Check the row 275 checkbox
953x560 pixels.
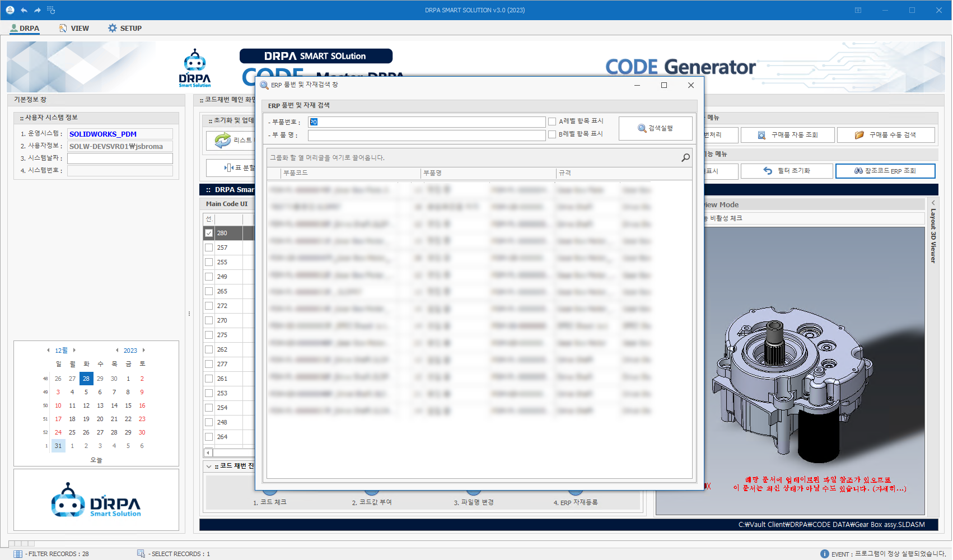(x=209, y=335)
